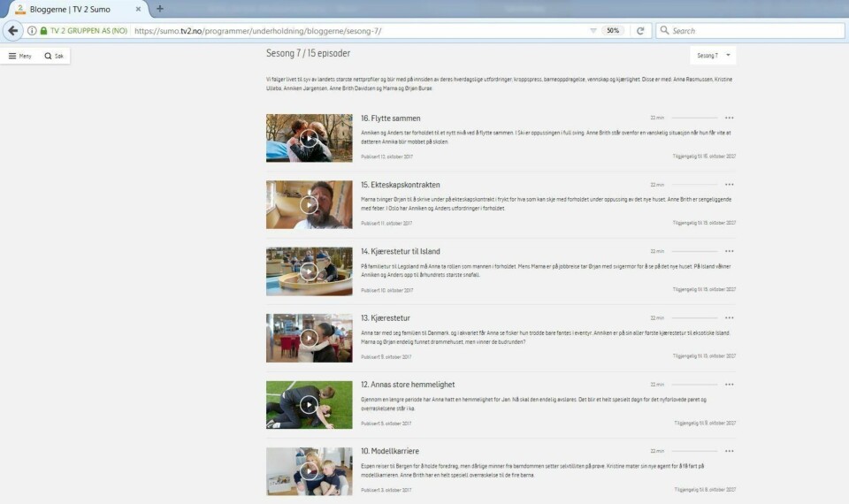Open the 10. Modellkarriere episode title
Viewport: 849px width, 504px height.
click(x=392, y=451)
